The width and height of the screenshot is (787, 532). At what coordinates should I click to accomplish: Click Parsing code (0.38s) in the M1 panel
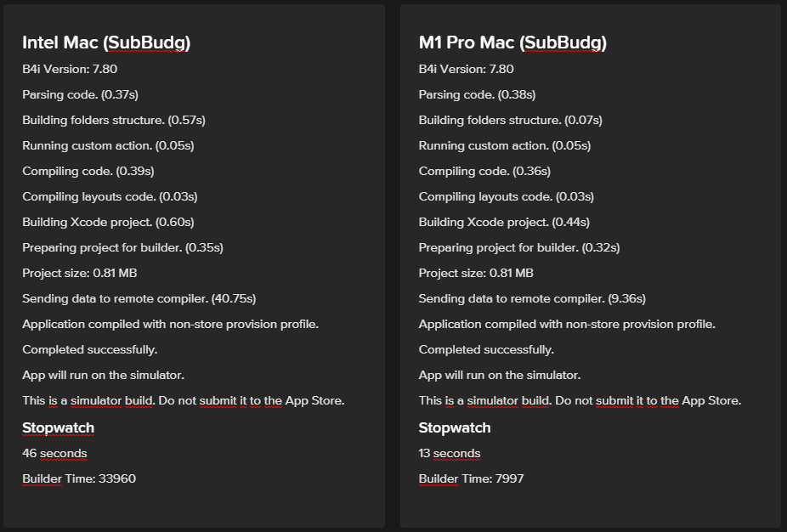pyautogui.click(x=477, y=94)
